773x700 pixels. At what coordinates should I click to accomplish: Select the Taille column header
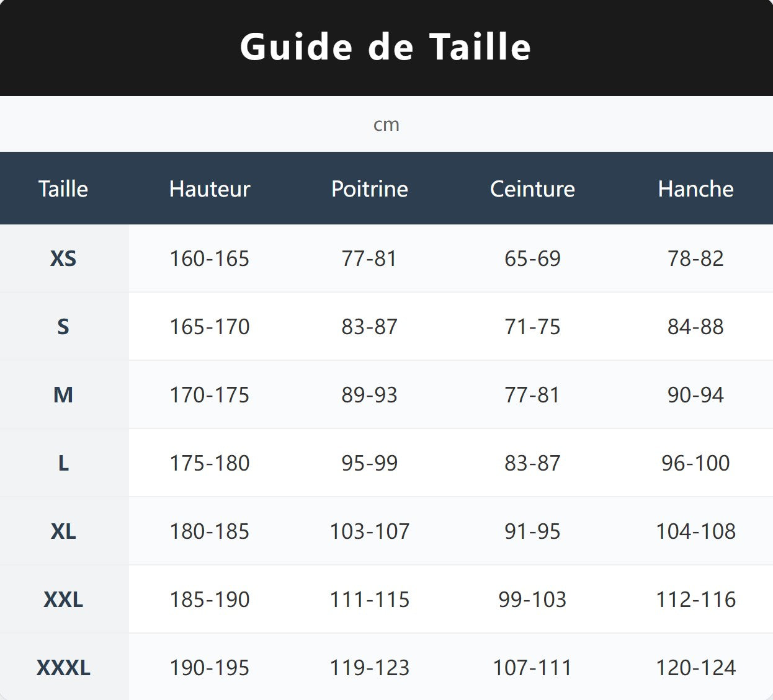[63, 188]
